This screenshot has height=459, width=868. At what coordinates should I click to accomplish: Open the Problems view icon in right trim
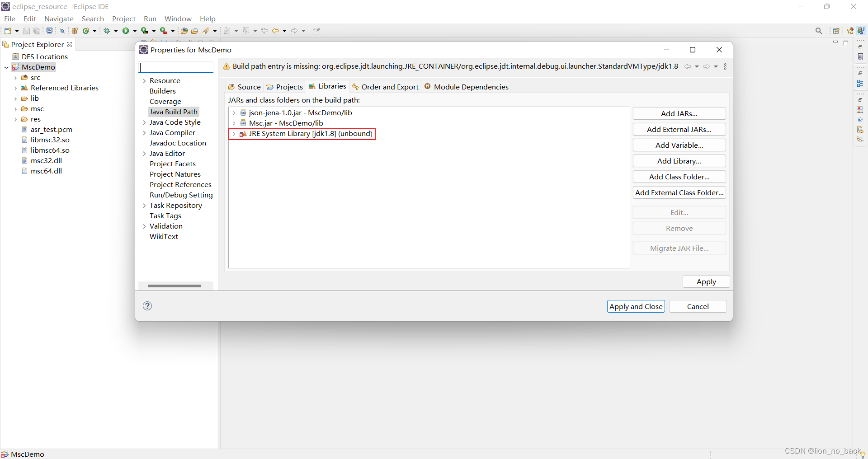coord(860,110)
